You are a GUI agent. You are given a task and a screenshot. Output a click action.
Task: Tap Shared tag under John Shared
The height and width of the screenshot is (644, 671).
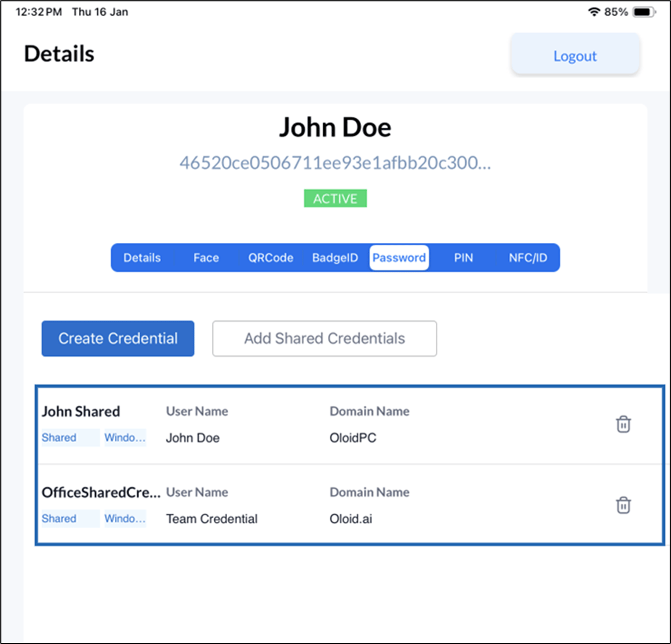click(x=70, y=438)
